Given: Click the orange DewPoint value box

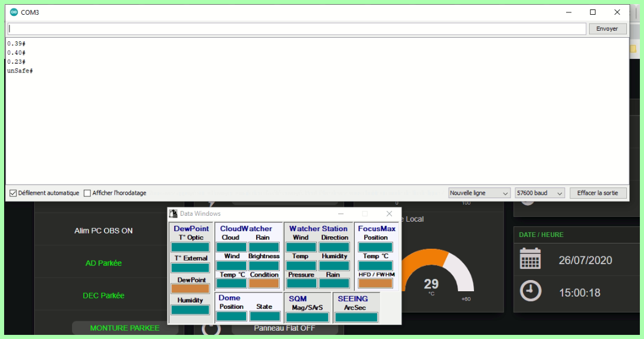Looking at the screenshot, I should [190, 288].
